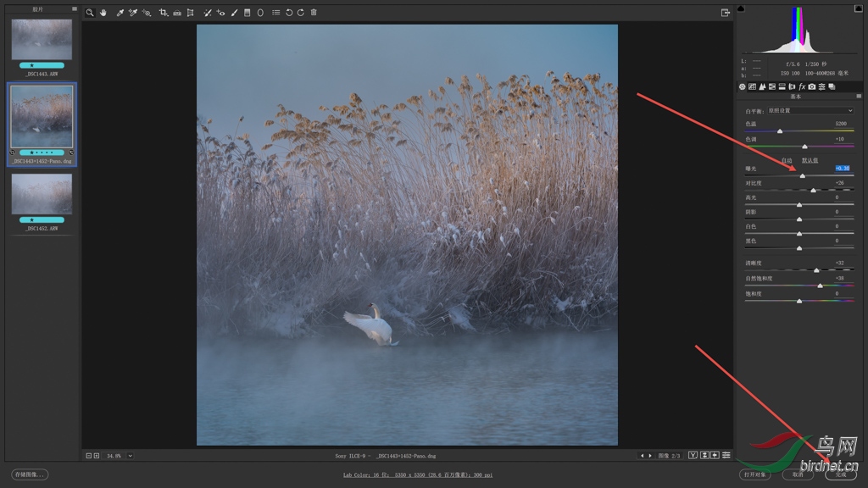Viewport: 868px width, 488px height.
Task: Toggle highlight clipping warning in histogram
Action: click(859, 8)
